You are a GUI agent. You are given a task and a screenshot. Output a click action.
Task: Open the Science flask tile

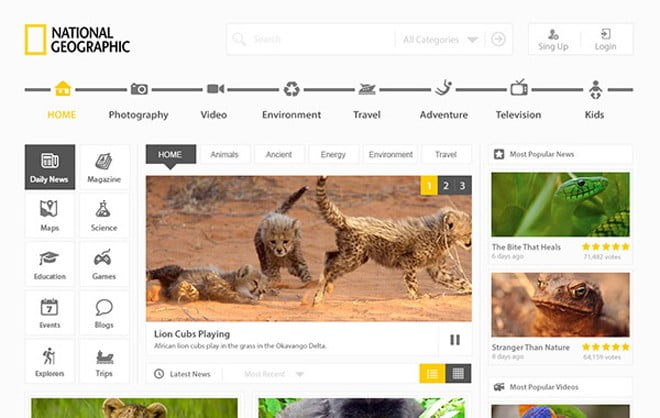[104, 215]
